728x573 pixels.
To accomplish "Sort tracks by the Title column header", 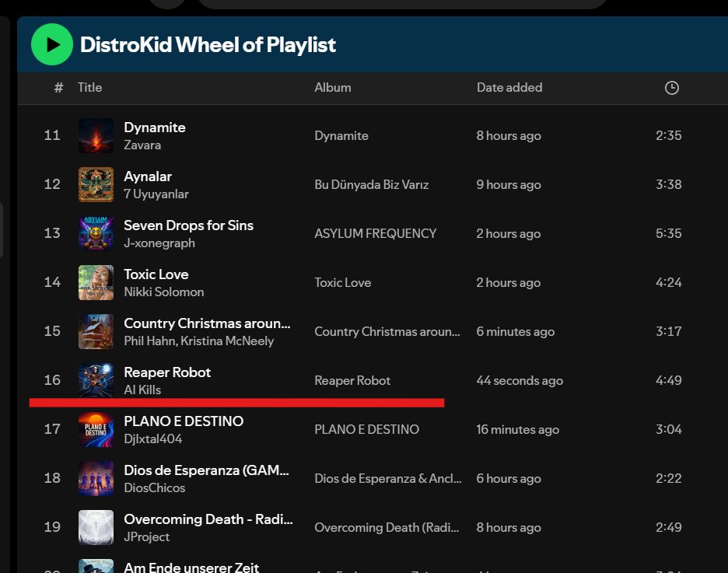I will [89, 87].
